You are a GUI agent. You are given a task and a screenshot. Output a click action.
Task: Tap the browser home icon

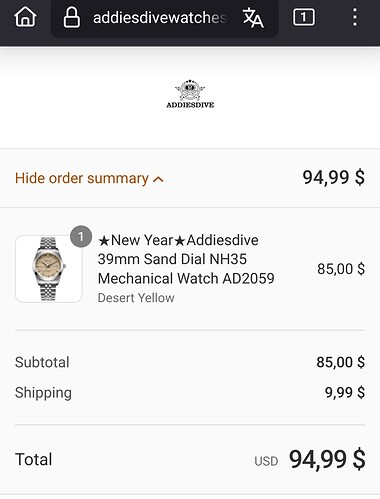click(25, 17)
